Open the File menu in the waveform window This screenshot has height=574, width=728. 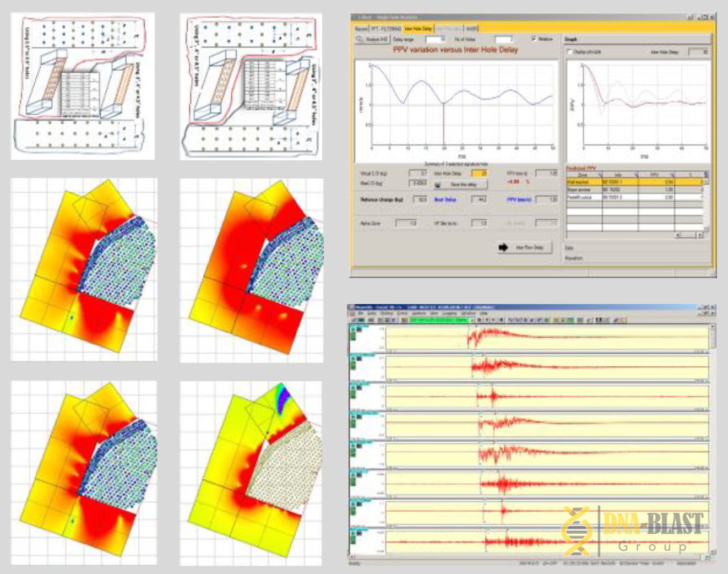pos(361,313)
